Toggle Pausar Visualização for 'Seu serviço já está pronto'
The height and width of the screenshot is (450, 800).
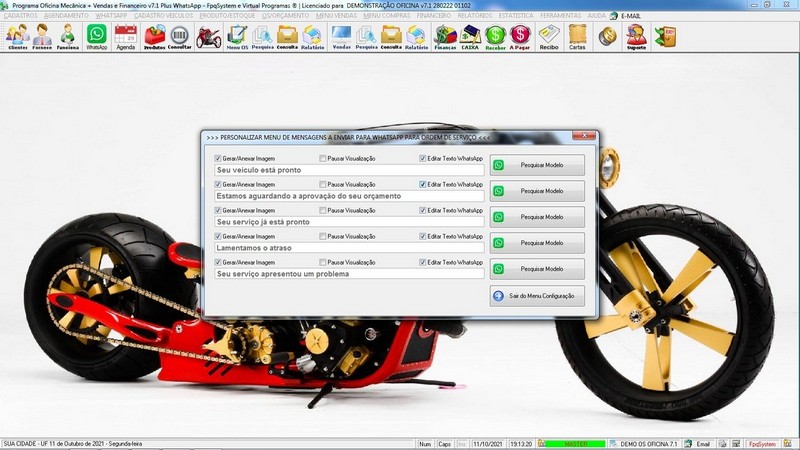(322, 210)
